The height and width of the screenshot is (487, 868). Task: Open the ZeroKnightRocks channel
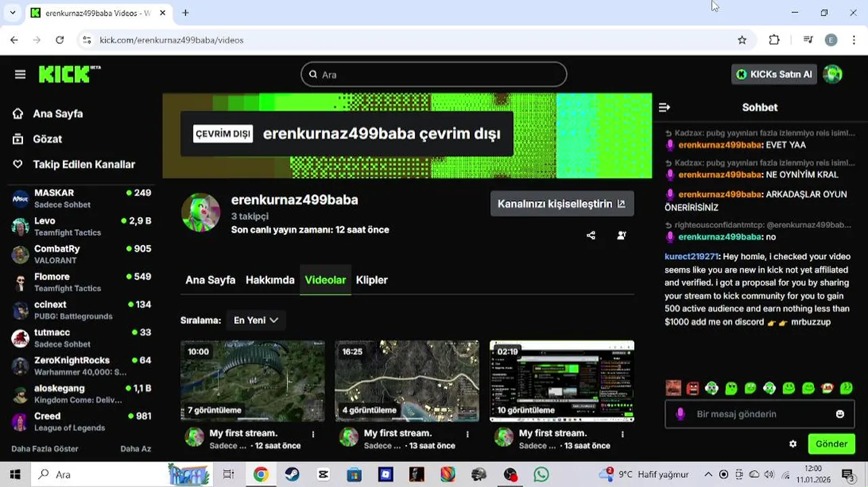[81, 366]
